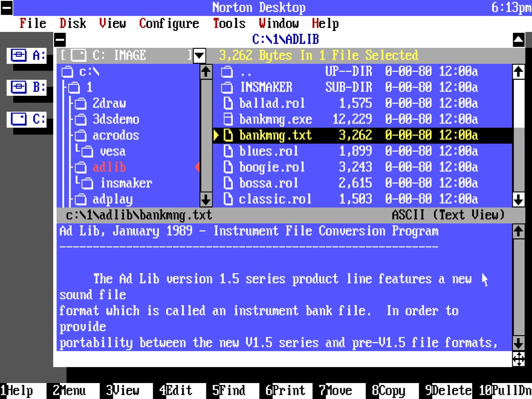Click the blues.rol file icon
Viewport: 532px width, 399px height.
pyautogui.click(x=227, y=151)
